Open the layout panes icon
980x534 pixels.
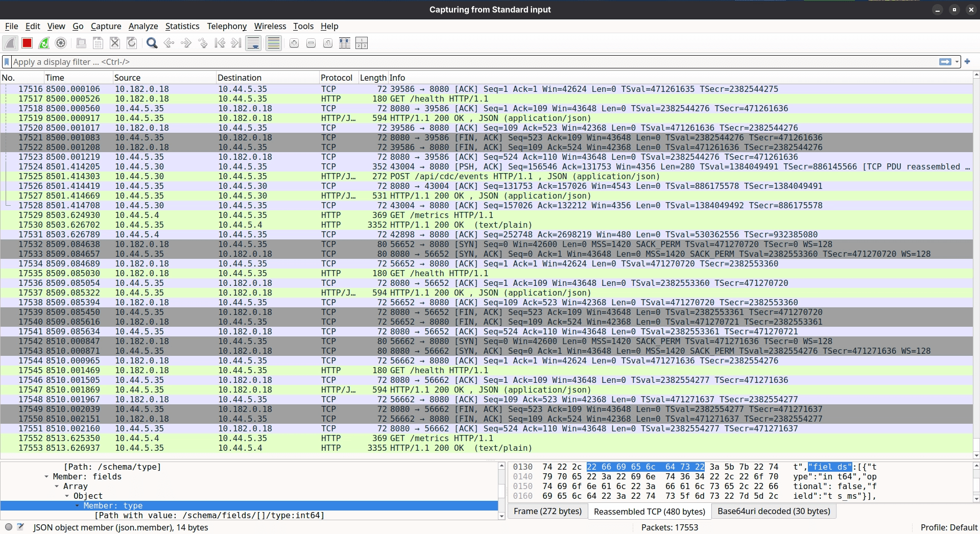(x=362, y=43)
